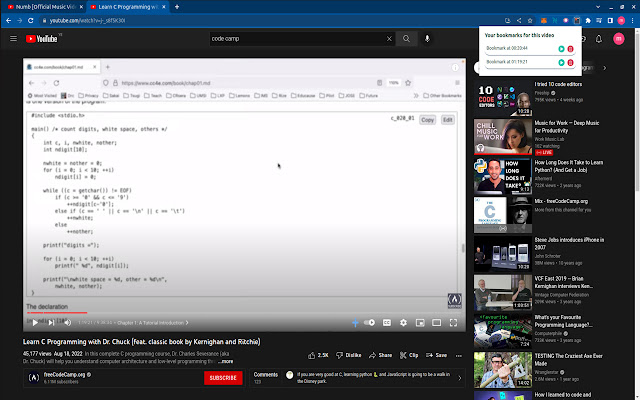This screenshot has height=400, width=640.
Task: Switch to miniplayer mode
Action: point(420,323)
